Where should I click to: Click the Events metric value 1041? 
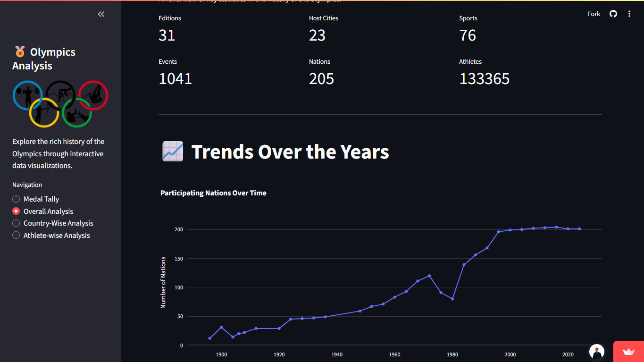click(x=175, y=78)
